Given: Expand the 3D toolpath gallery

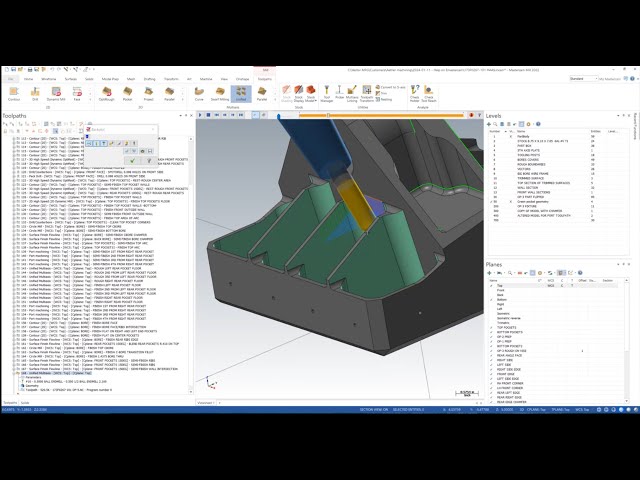Looking at the screenshot, I should tap(182, 99).
